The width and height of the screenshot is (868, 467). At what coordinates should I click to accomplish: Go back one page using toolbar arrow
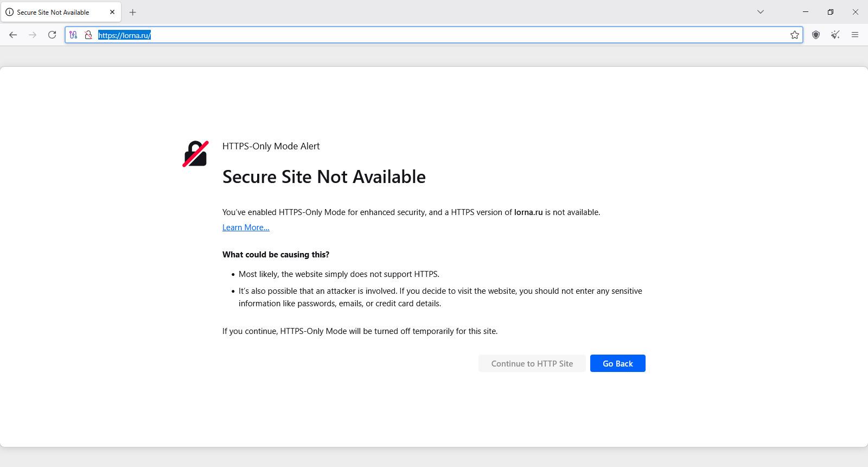tap(13, 35)
